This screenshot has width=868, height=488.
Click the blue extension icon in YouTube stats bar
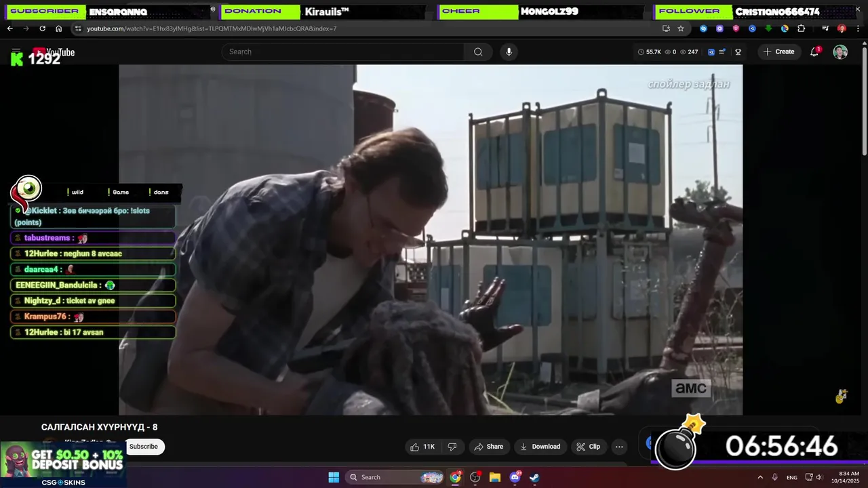tap(711, 52)
